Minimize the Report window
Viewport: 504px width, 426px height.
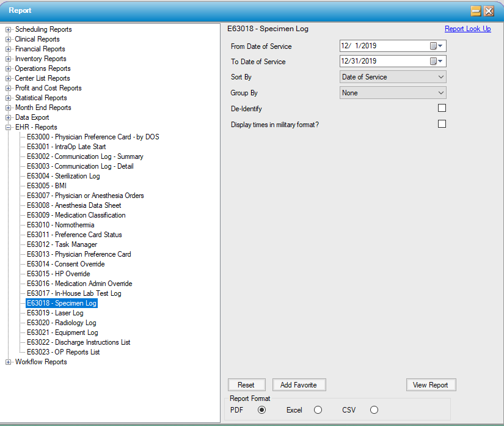point(476,11)
